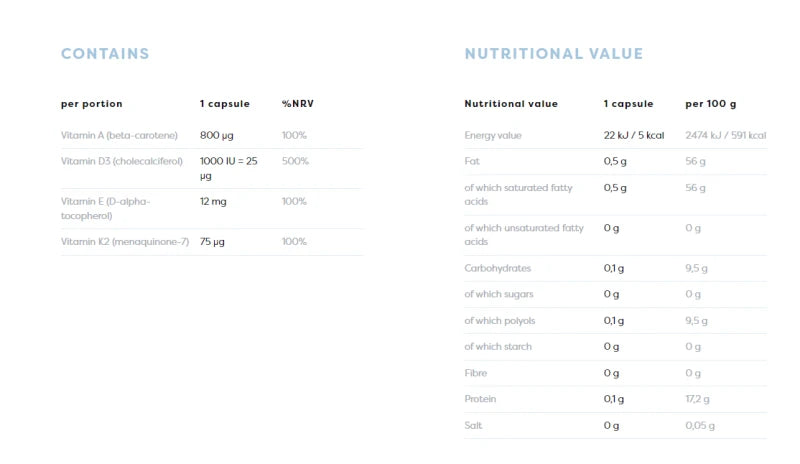Click the '1 capsule' header in the Contains table
The image size is (800, 464).
click(224, 104)
